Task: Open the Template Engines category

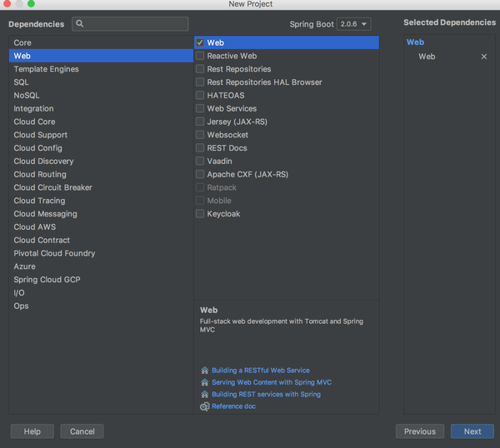Action: point(47,69)
